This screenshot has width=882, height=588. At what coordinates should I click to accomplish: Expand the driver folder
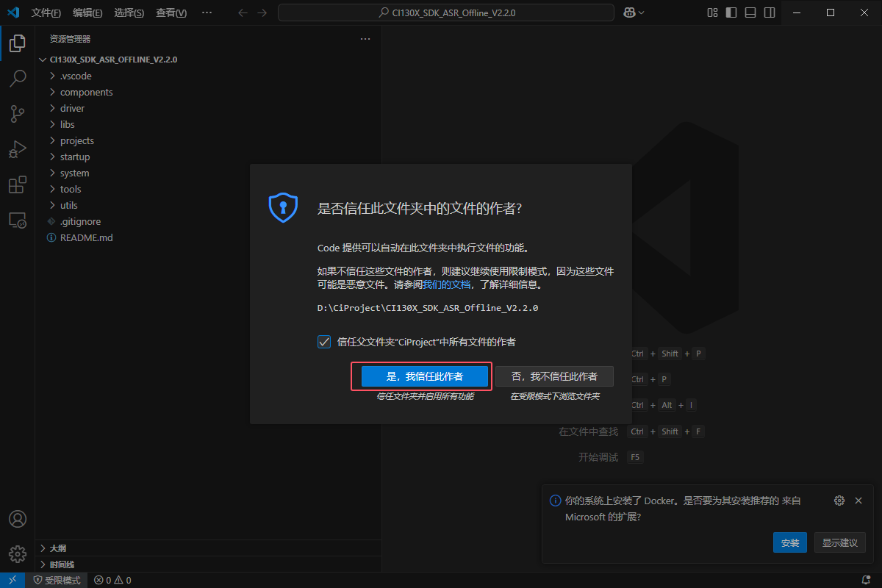pyautogui.click(x=209, y=108)
